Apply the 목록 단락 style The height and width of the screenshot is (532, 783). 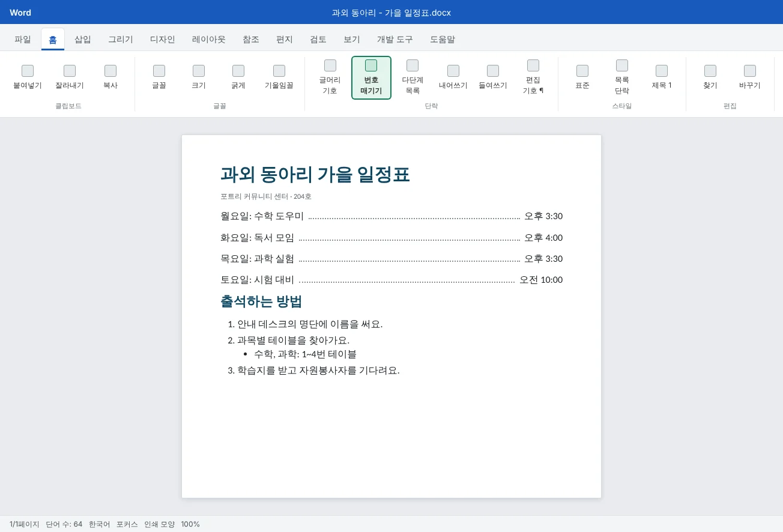point(622,77)
